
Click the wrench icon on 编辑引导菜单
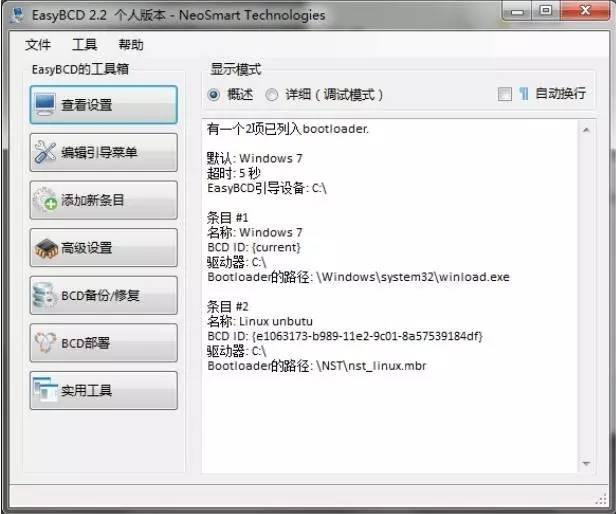tap(45, 152)
